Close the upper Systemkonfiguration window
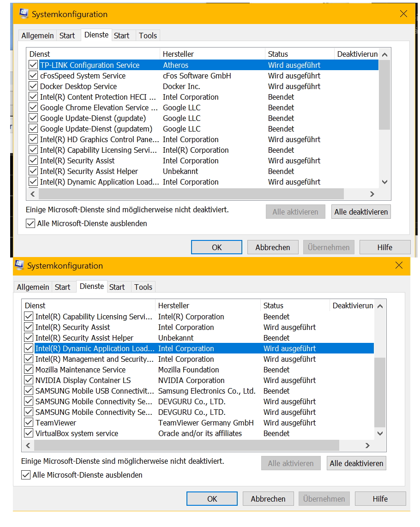The width and height of the screenshot is (420, 527). 403,14
